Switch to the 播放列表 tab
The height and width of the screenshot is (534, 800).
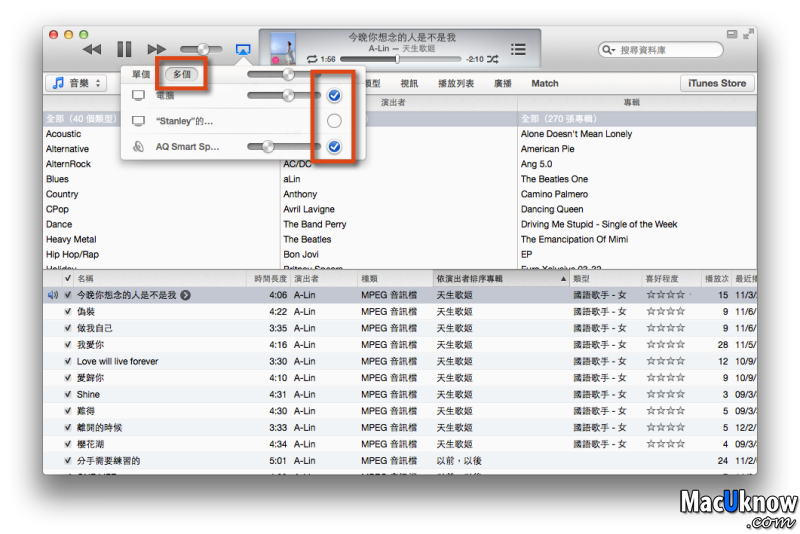pyautogui.click(x=456, y=84)
